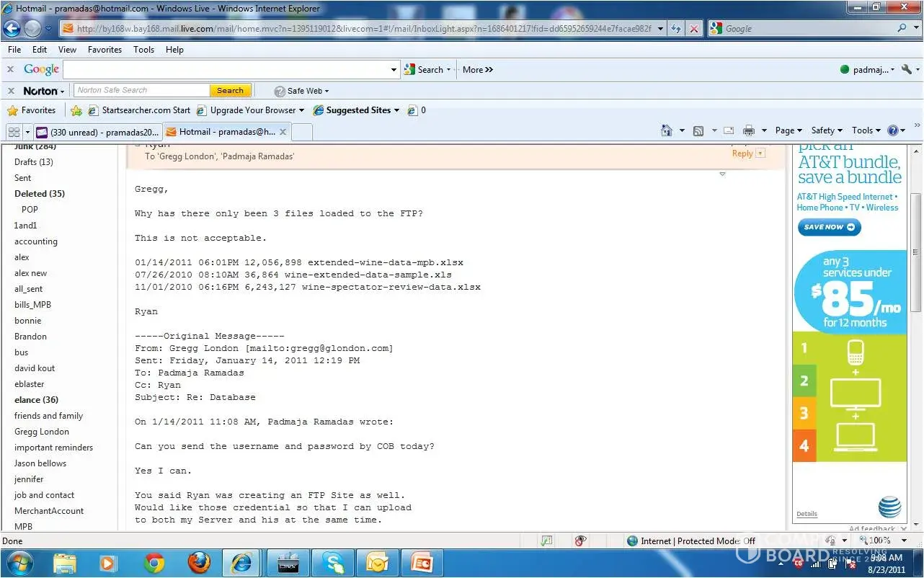Open the Quick Tabs grid icon
Viewport: 924px width, 578px height.
13,132
